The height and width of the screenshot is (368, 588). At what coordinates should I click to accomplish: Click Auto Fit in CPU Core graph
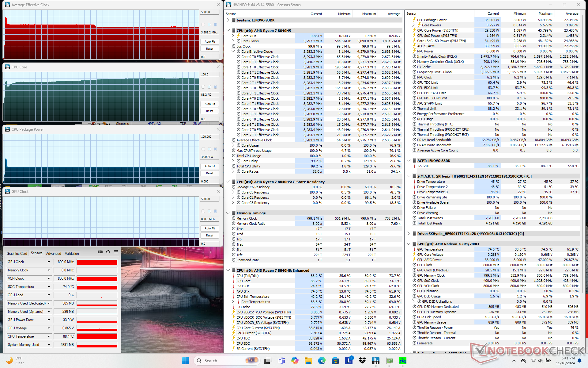tap(210, 104)
